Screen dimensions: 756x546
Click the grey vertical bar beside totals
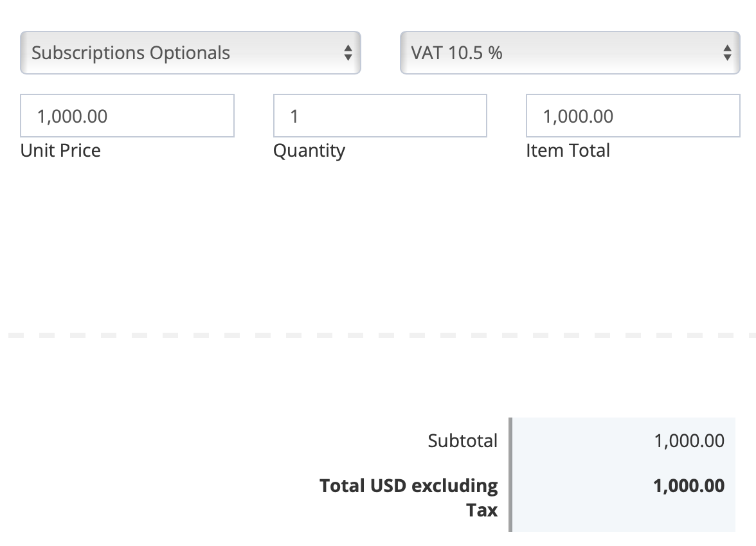(x=510, y=474)
